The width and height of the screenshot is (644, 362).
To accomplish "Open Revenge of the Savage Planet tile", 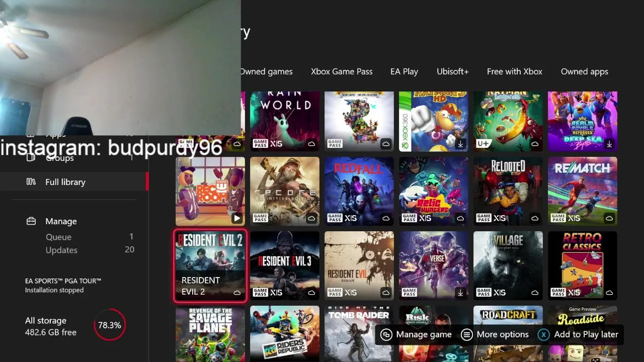I will [210, 334].
